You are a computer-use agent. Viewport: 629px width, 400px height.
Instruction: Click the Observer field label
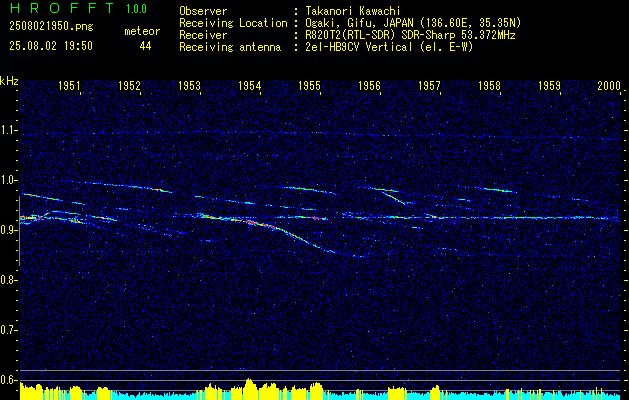click(x=203, y=11)
